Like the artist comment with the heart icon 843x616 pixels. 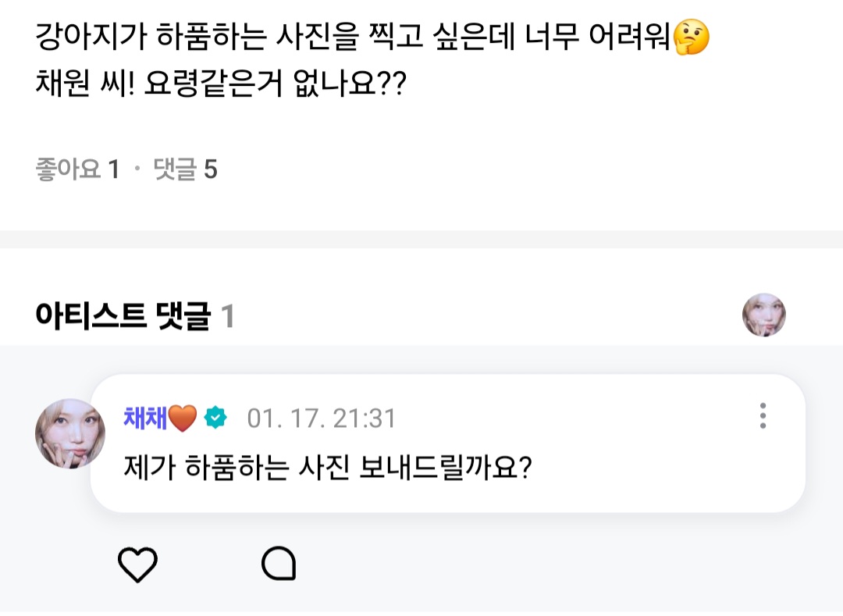pyautogui.click(x=137, y=564)
